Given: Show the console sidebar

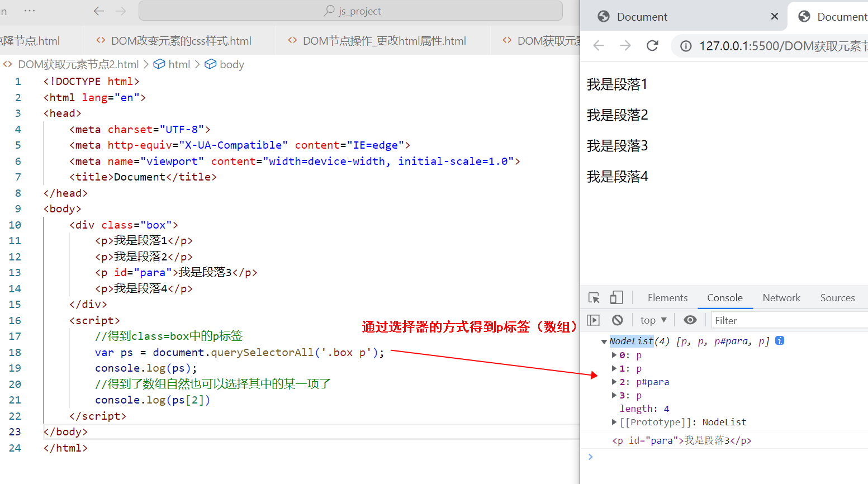Looking at the screenshot, I should [593, 320].
